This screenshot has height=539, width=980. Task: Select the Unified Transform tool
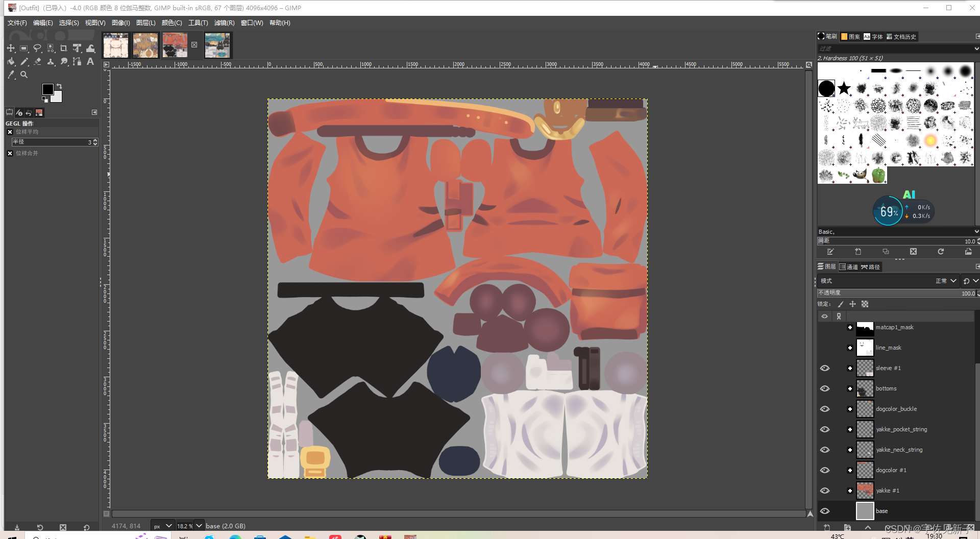77,48
